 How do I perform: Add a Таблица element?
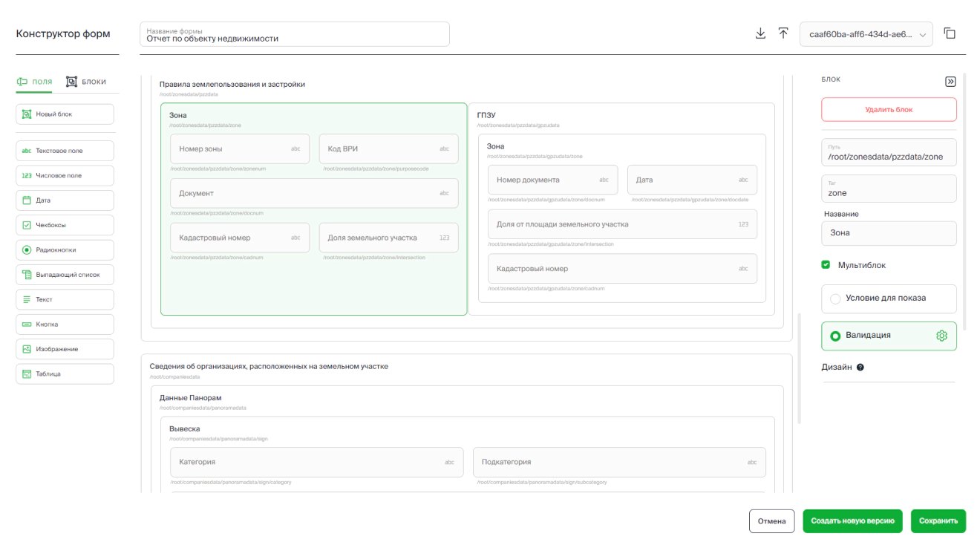coord(65,374)
